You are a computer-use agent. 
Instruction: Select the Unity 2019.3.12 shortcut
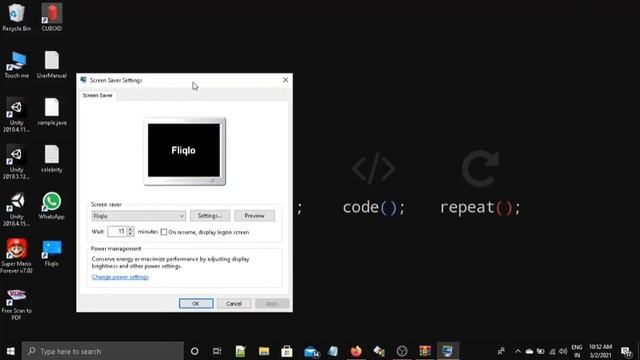pos(16,162)
